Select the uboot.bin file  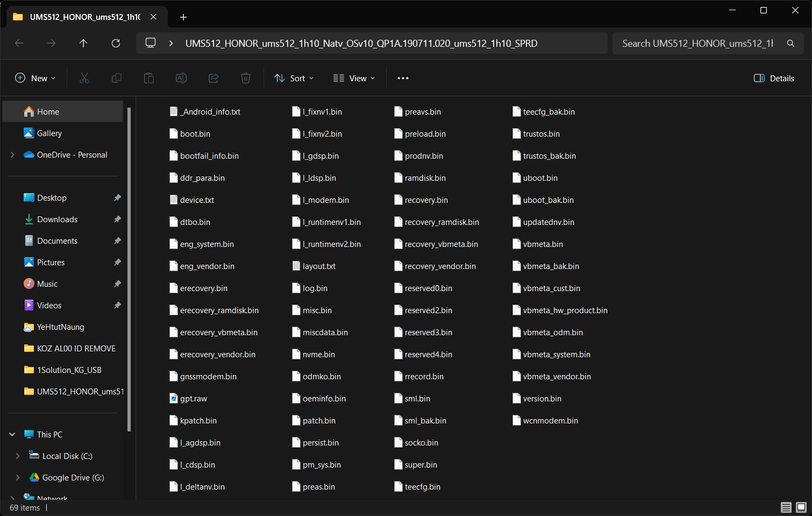pos(535,178)
